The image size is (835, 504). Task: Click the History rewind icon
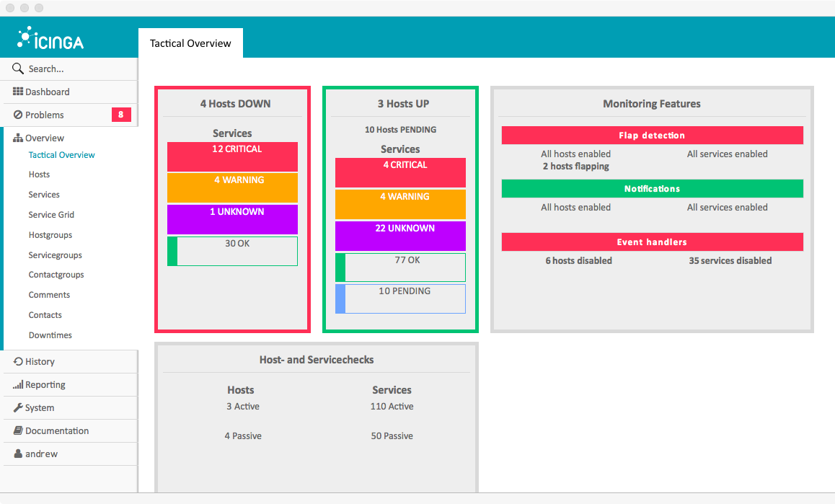18,361
